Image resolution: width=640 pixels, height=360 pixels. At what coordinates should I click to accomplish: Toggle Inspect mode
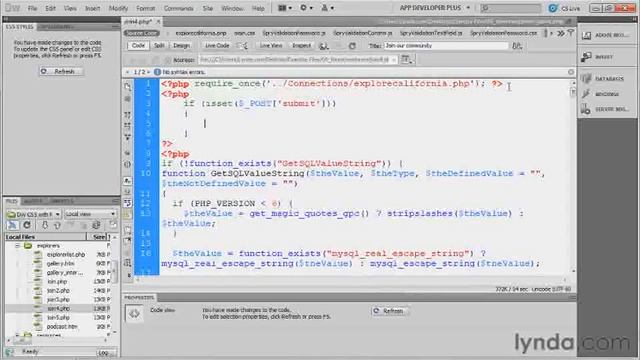pos(302,46)
